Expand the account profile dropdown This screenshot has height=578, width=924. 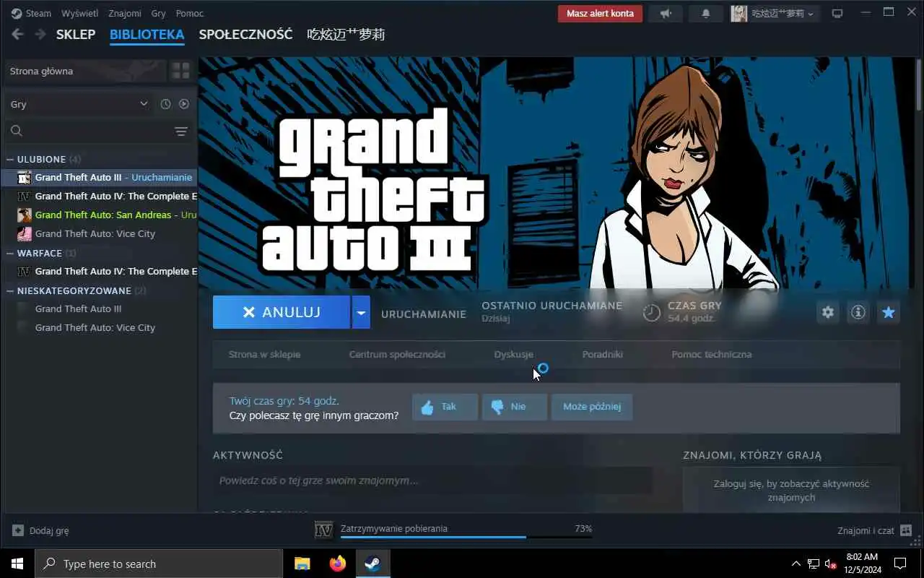click(x=775, y=13)
